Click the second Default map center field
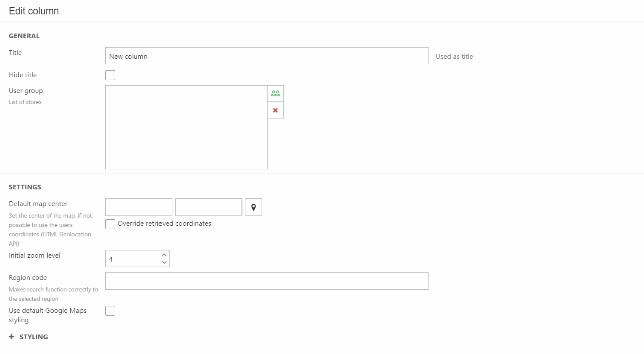The height and width of the screenshot is (354, 644). (x=208, y=207)
